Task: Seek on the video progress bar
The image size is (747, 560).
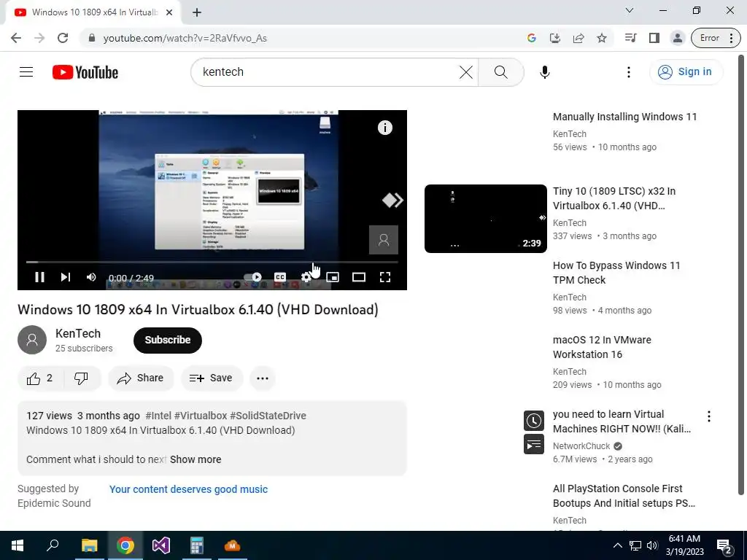Action: click(212, 262)
